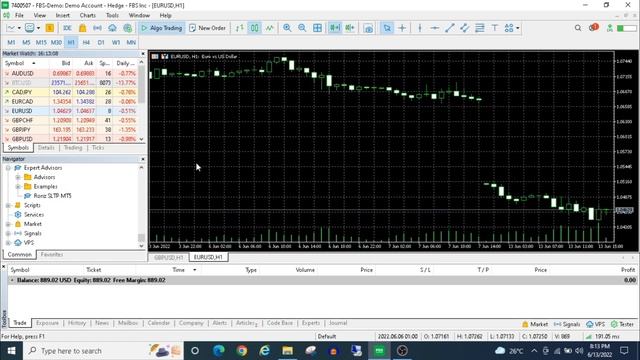The width and height of the screenshot is (640, 360).
Task: Click the MQL5 community globe icon
Action: coord(128,28)
